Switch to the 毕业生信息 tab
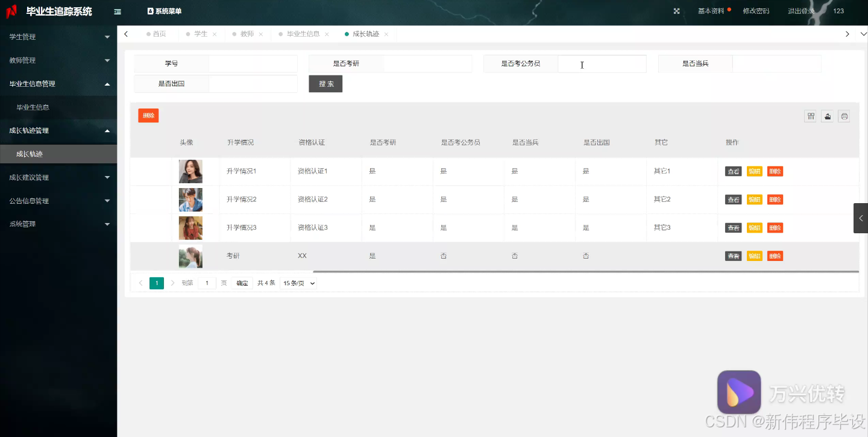The width and height of the screenshot is (868, 437). pyautogui.click(x=303, y=34)
